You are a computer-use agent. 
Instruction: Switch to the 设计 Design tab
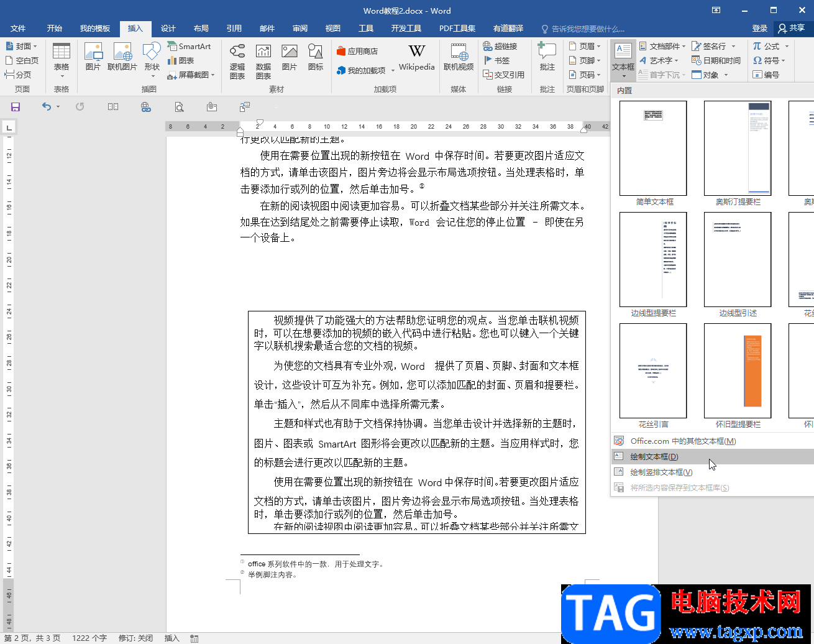[168, 29]
